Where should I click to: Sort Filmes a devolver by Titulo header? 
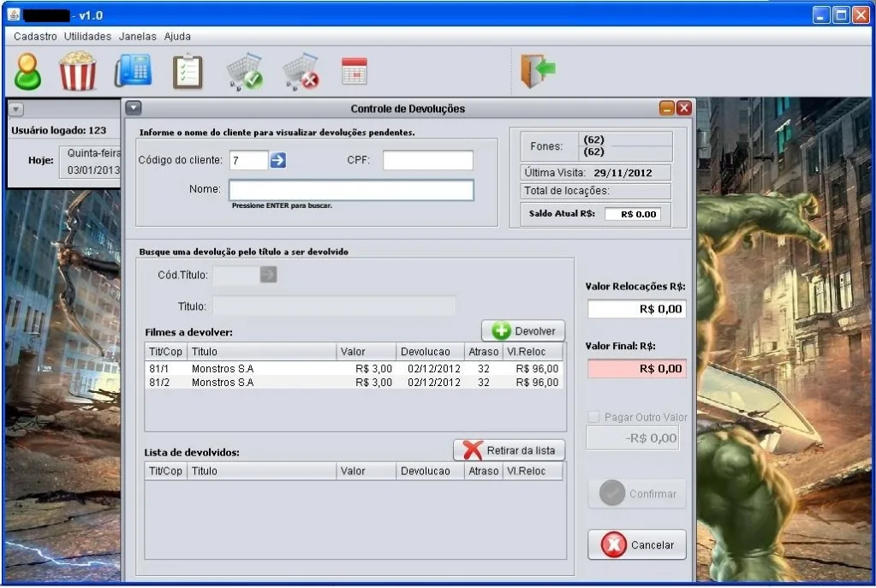click(261, 351)
